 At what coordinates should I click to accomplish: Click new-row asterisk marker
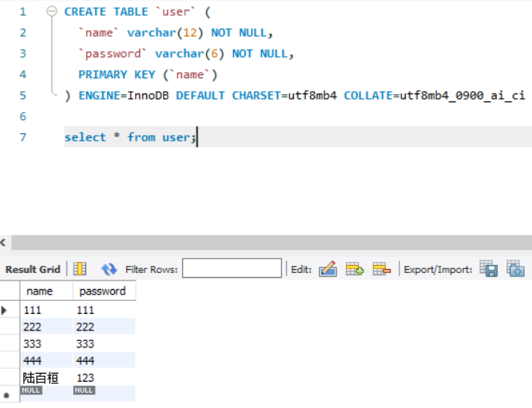click(6, 395)
